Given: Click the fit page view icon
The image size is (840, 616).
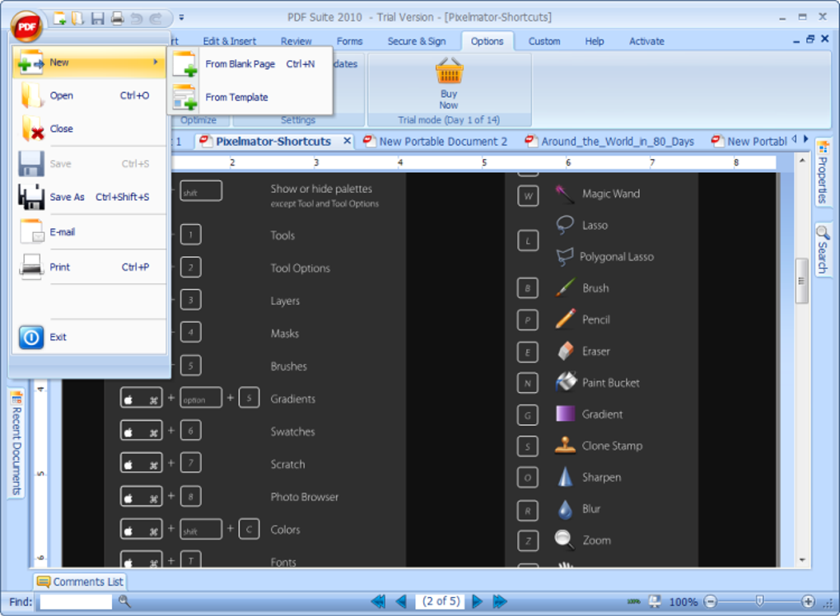Looking at the screenshot, I should coord(655,601).
